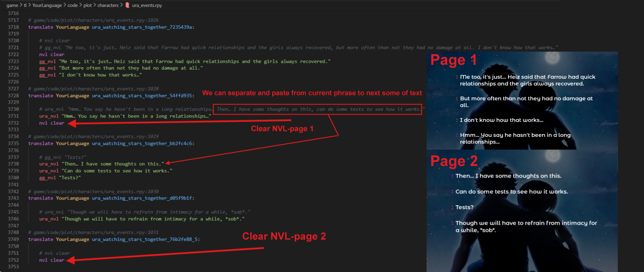Click line number 3752 in the gutter
This screenshot has height=272, width=644.
13,260
